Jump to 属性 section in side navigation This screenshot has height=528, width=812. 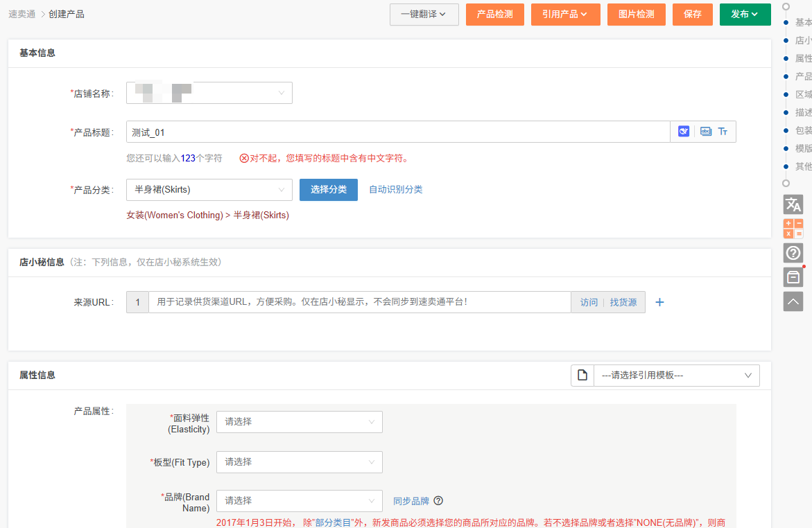click(803, 58)
